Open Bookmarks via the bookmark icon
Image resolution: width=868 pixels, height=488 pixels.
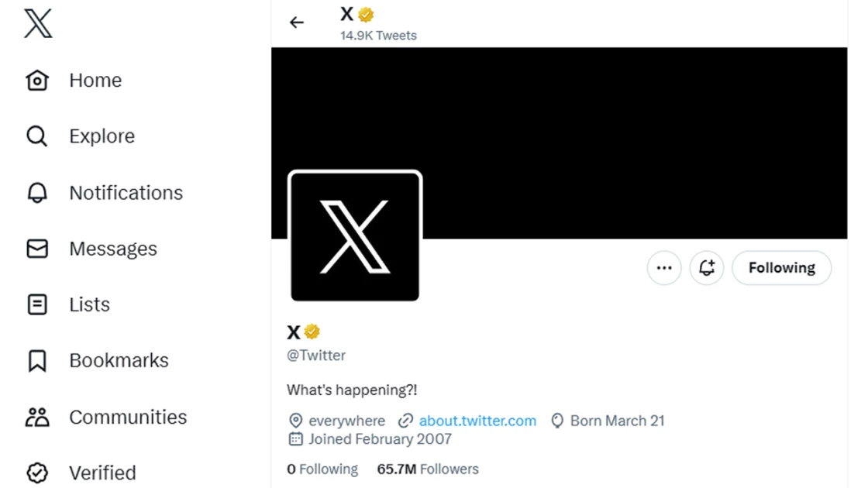coord(36,359)
